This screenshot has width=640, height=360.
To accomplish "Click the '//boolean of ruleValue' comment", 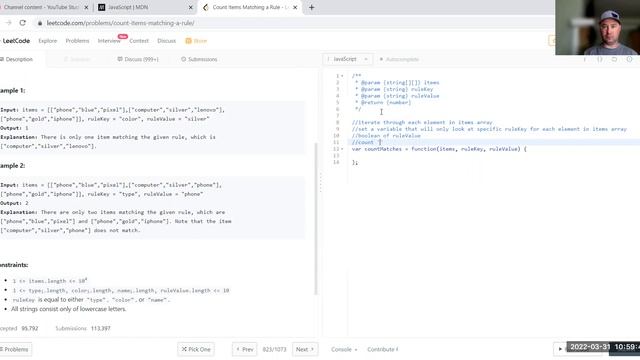I will pos(386,136).
